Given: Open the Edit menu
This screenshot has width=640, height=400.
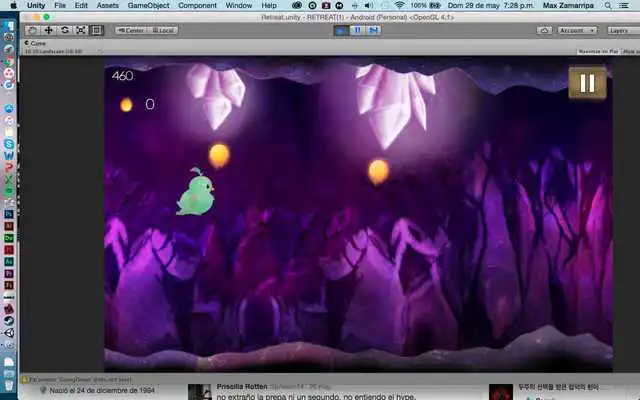Looking at the screenshot, I should pos(81,5).
